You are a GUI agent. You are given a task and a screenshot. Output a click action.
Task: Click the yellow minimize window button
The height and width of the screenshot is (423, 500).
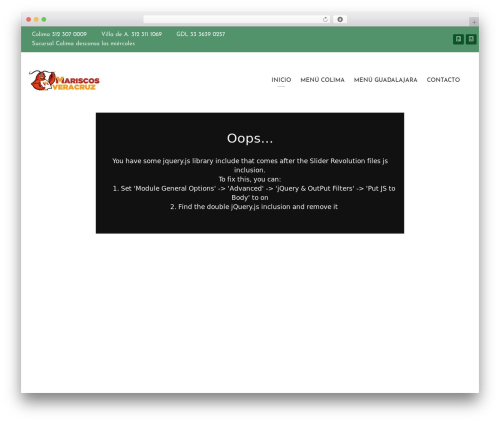click(x=36, y=19)
